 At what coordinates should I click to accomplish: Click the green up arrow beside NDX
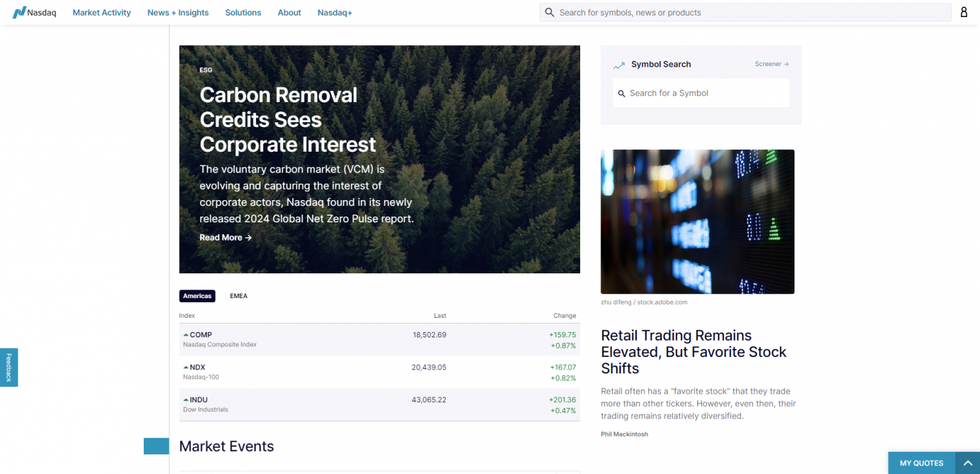tap(186, 367)
